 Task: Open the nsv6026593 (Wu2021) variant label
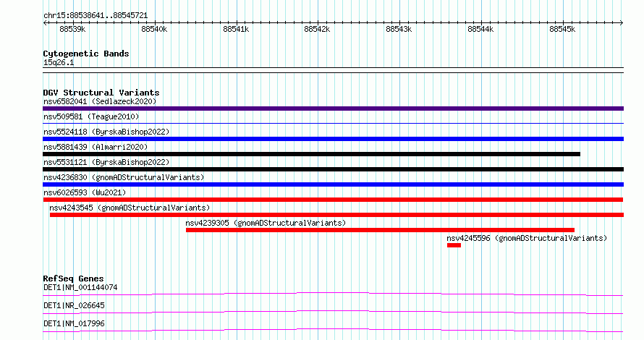click(85, 192)
